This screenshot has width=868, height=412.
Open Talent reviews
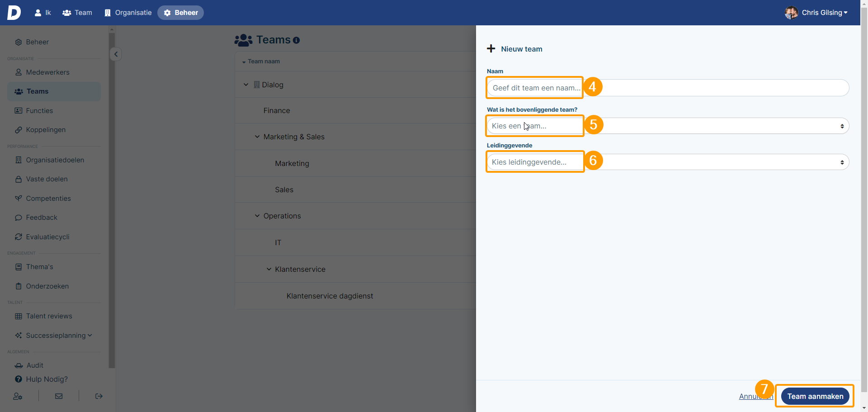[x=49, y=316]
